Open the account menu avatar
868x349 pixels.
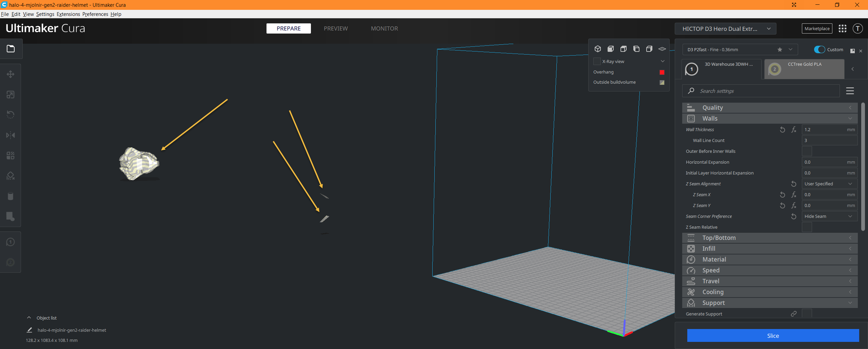click(858, 28)
